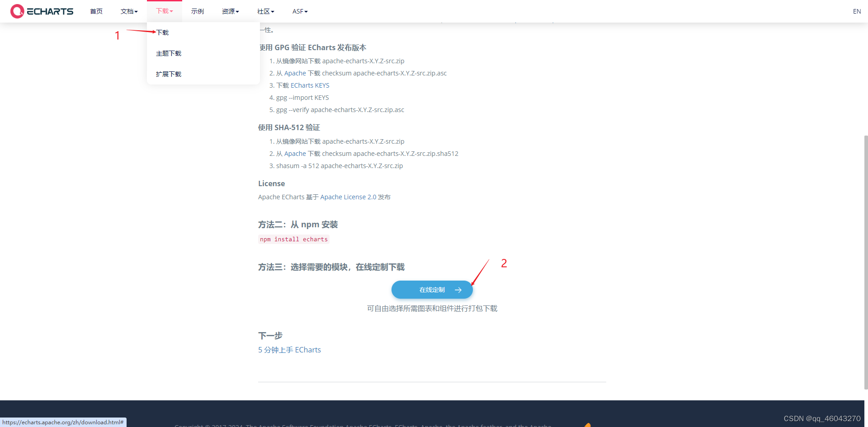Open the 5 分钟上手 ECharts link
Image resolution: width=868 pixels, height=427 pixels.
pyautogui.click(x=289, y=350)
